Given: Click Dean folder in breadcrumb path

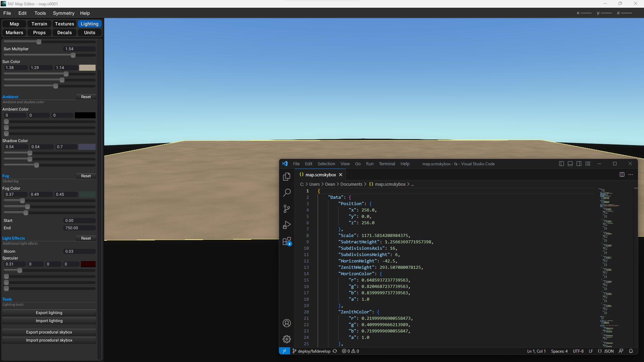Looking at the screenshot, I should pos(330,184).
